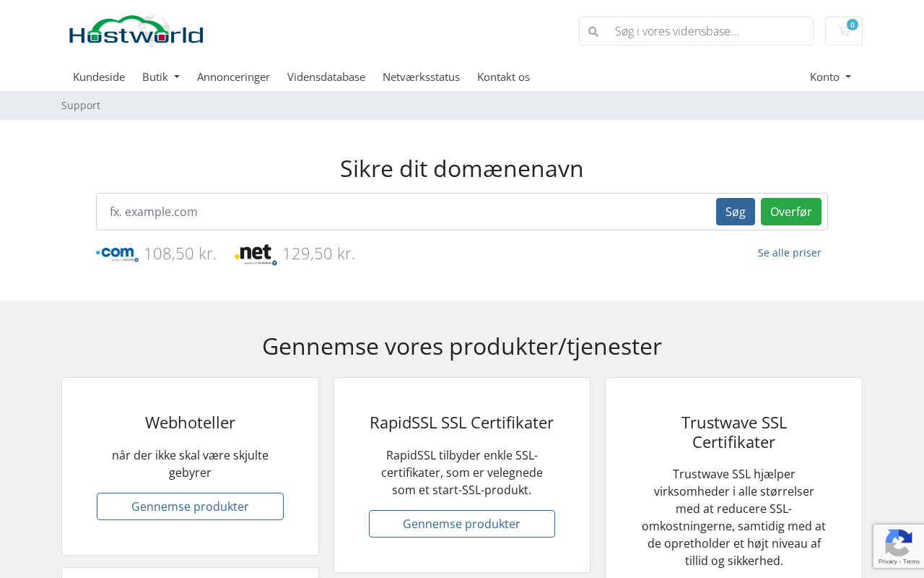Check the Netværksstatus page

(421, 77)
